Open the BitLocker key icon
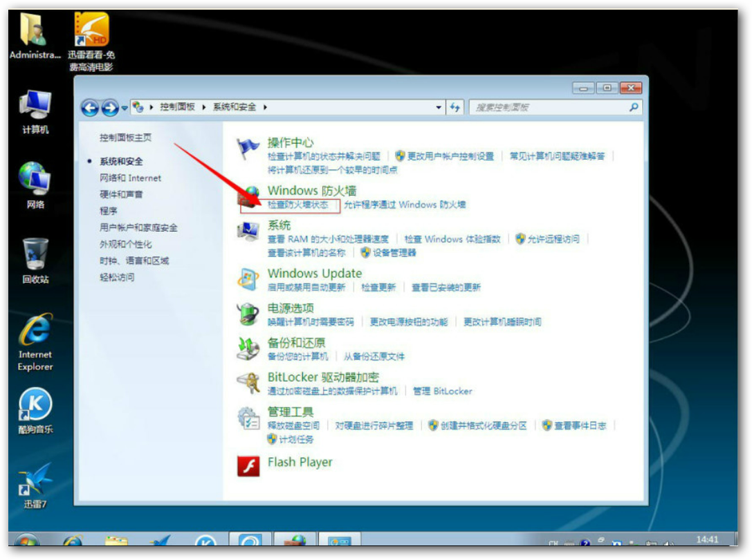The height and width of the screenshot is (560, 752). 248,383
